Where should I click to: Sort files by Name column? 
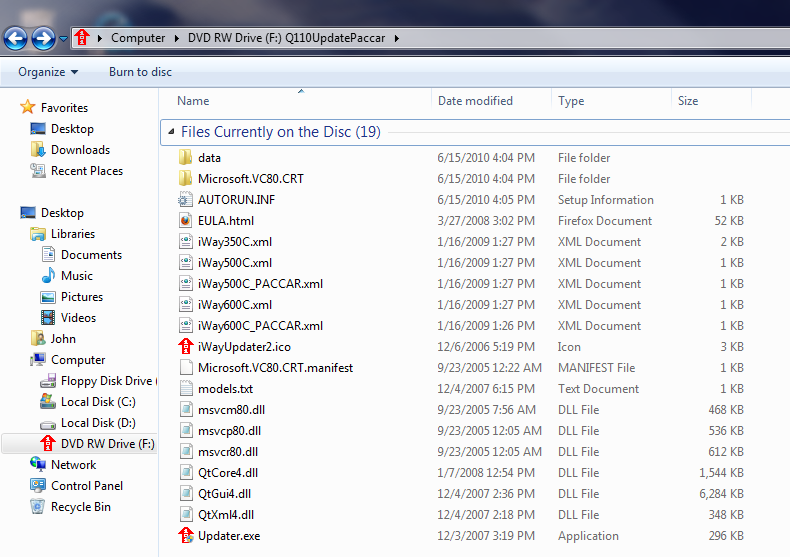(x=193, y=101)
